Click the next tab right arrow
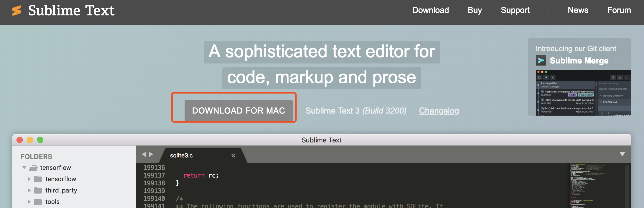644x208 pixels. (151, 154)
